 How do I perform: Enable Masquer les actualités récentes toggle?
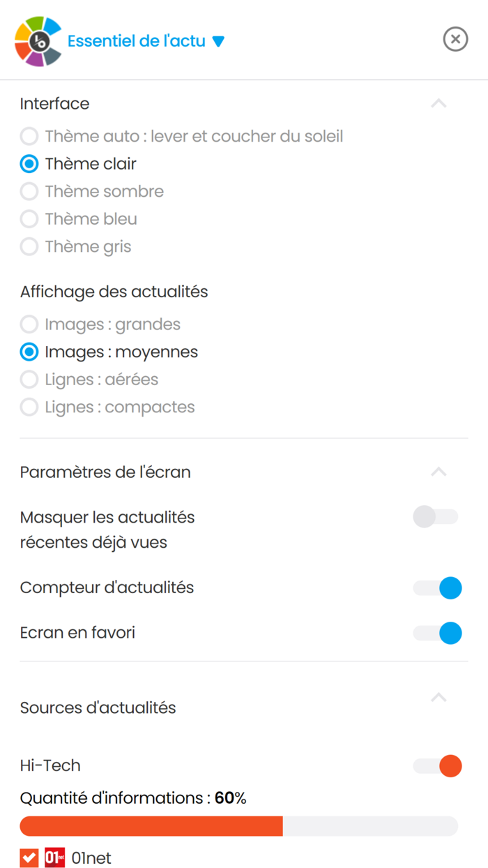point(436,517)
